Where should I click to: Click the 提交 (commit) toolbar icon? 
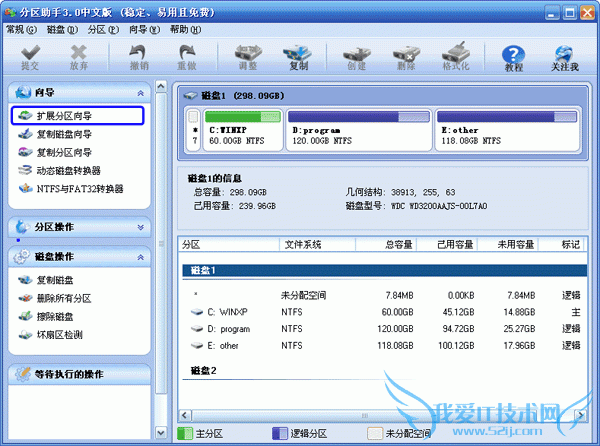coord(30,57)
